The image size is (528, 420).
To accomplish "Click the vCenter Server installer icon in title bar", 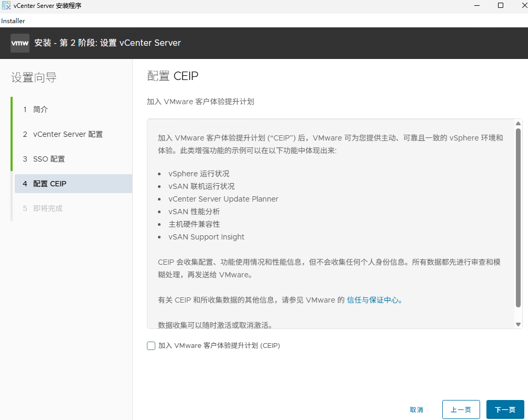I will [5, 5].
